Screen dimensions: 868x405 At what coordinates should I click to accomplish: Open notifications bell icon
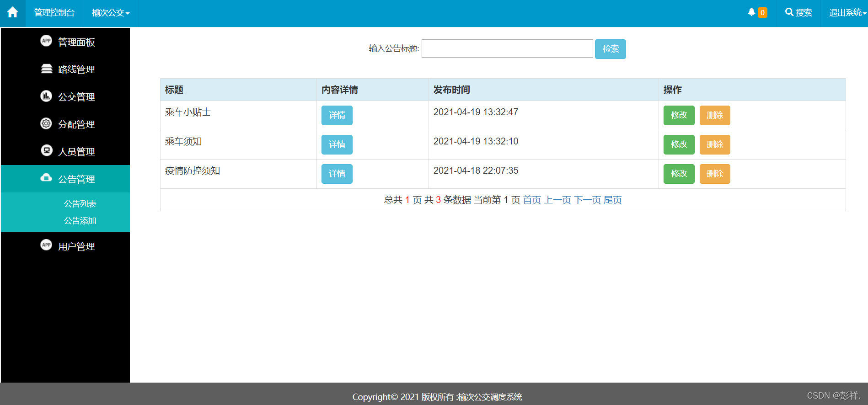[751, 12]
